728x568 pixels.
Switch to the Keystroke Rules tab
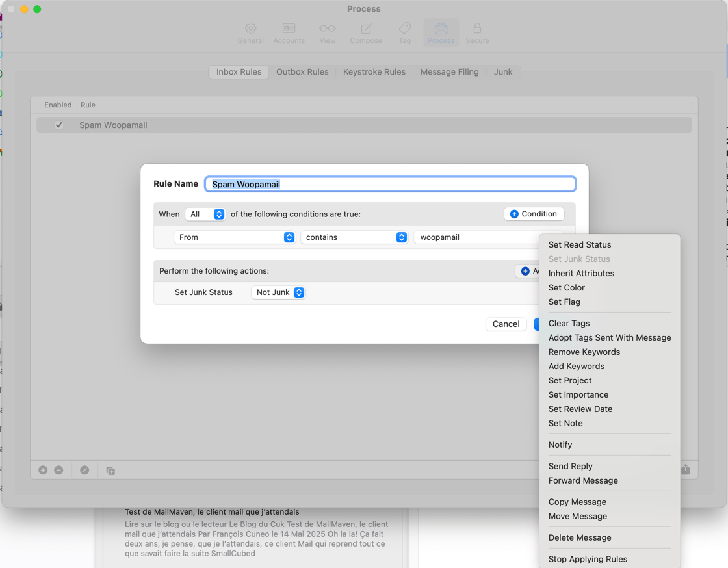click(x=374, y=72)
